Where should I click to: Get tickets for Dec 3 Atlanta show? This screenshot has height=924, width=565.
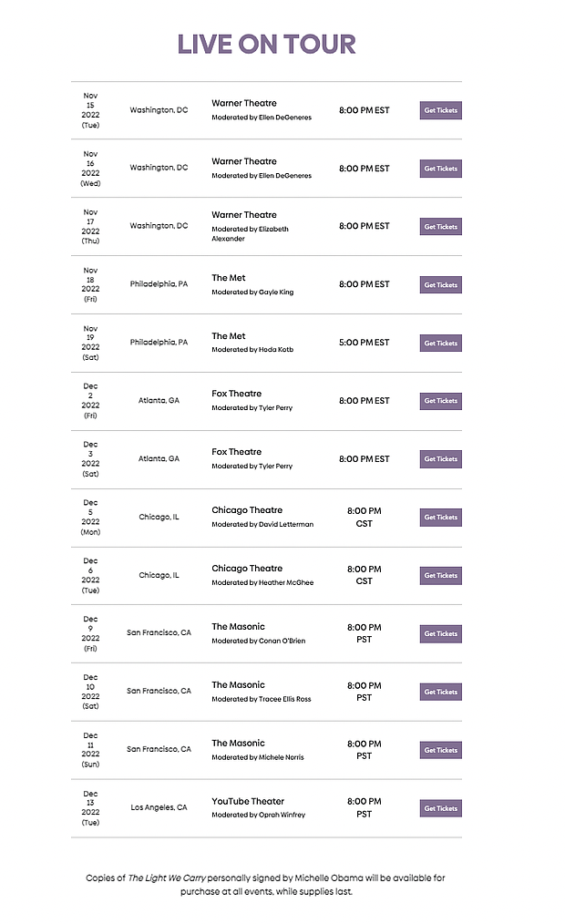click(440, 459)
